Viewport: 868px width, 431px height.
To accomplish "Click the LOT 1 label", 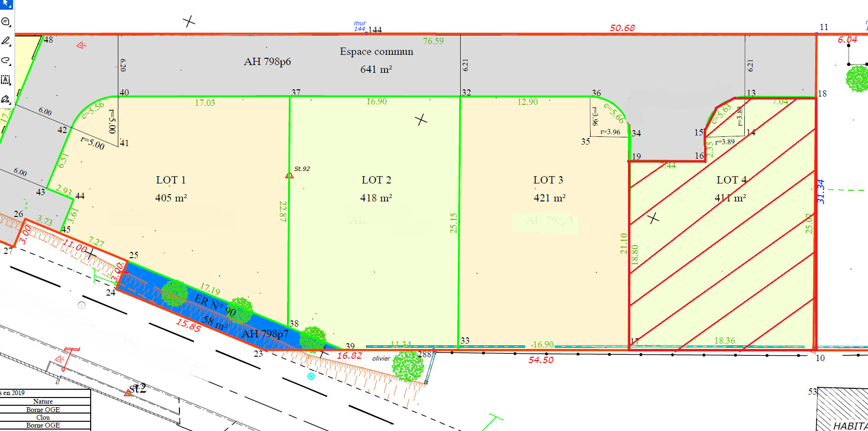I will click(171, 180).
